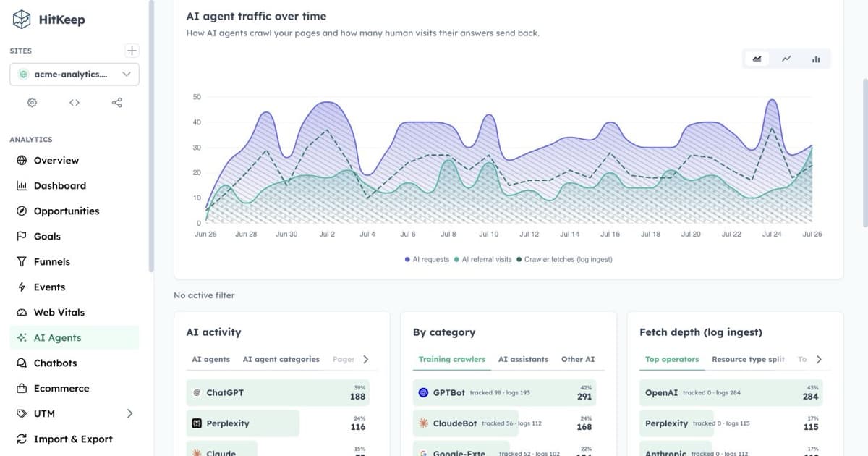Open the tracking code snippet icon

(x=75, y=103)
